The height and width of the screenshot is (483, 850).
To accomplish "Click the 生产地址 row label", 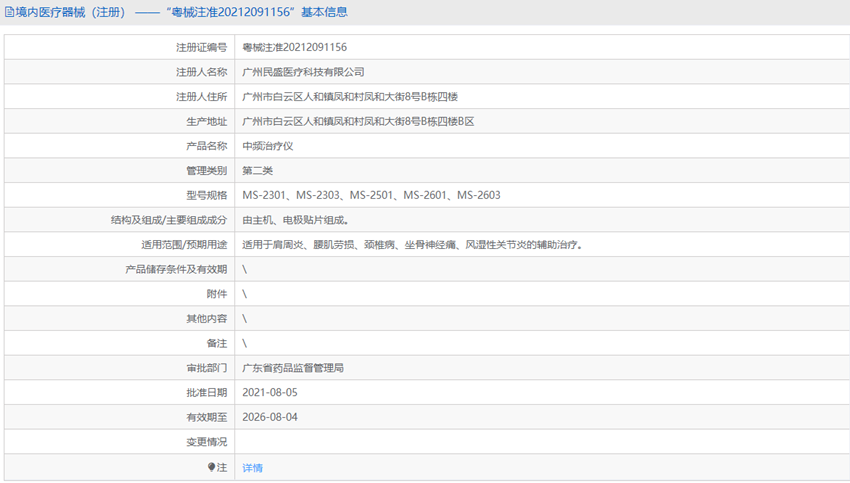I will 207,121.
